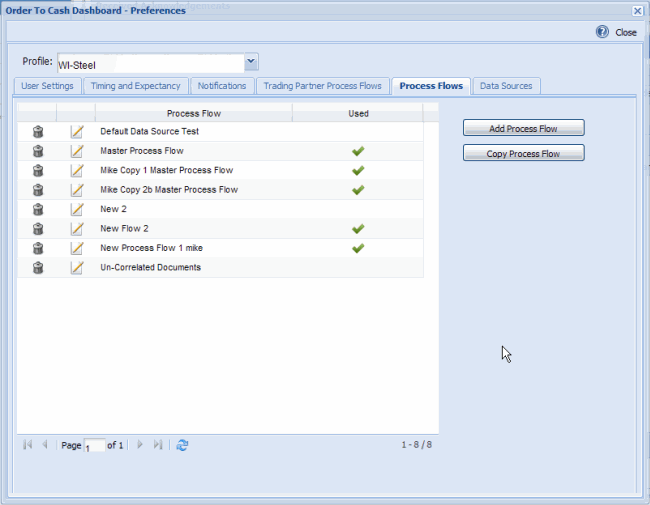Edit the Default Data Source Test flow

pos(77,132)
